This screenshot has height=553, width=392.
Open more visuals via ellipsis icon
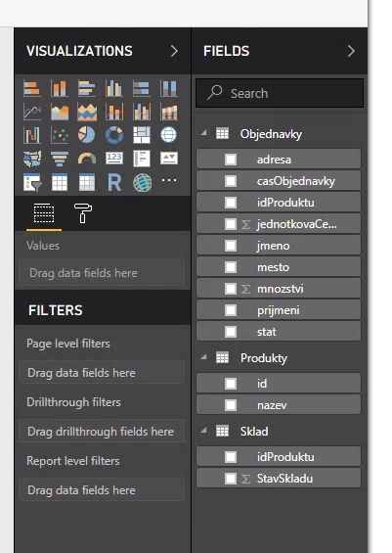[x=169, y=180]
